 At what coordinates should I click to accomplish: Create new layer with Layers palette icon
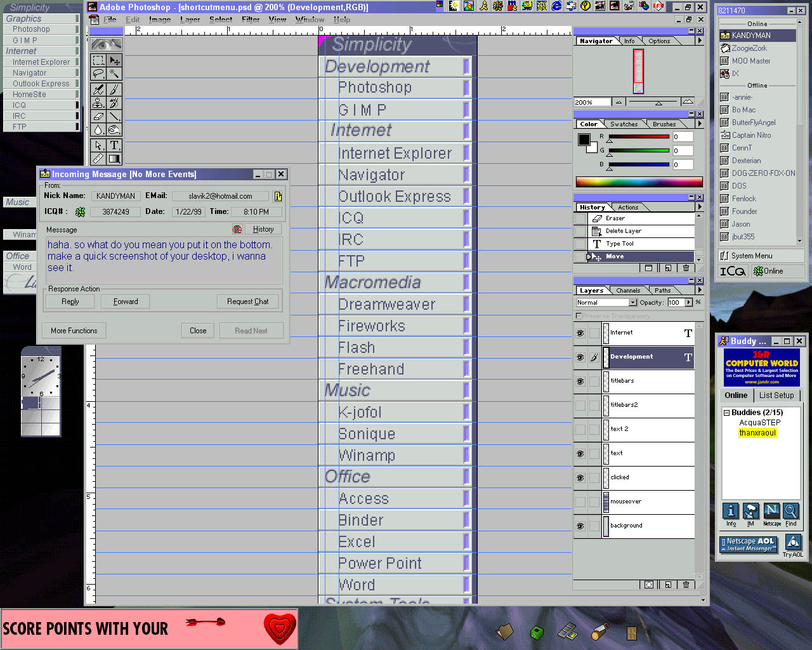(668, 585)
